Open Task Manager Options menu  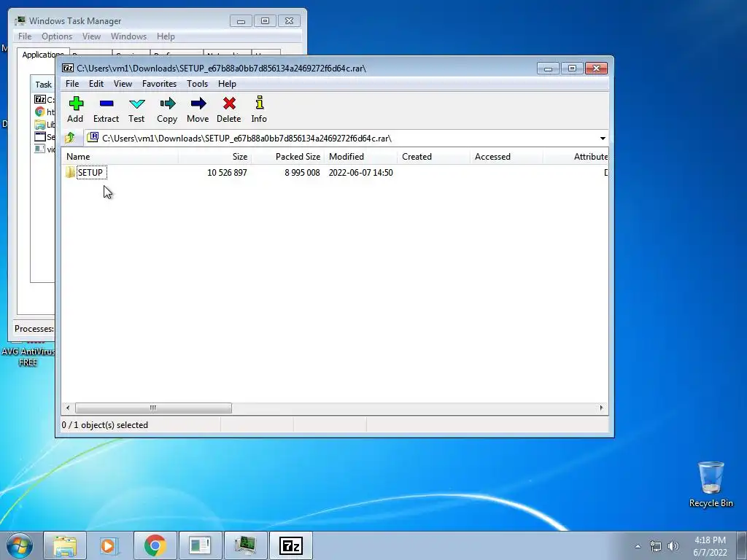tap(57, 36)
